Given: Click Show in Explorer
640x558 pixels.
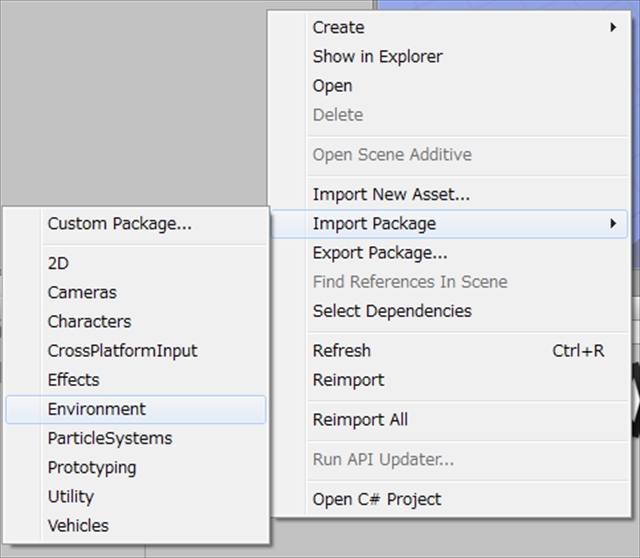Looking at the screenshot, I should tap(377, 57).
